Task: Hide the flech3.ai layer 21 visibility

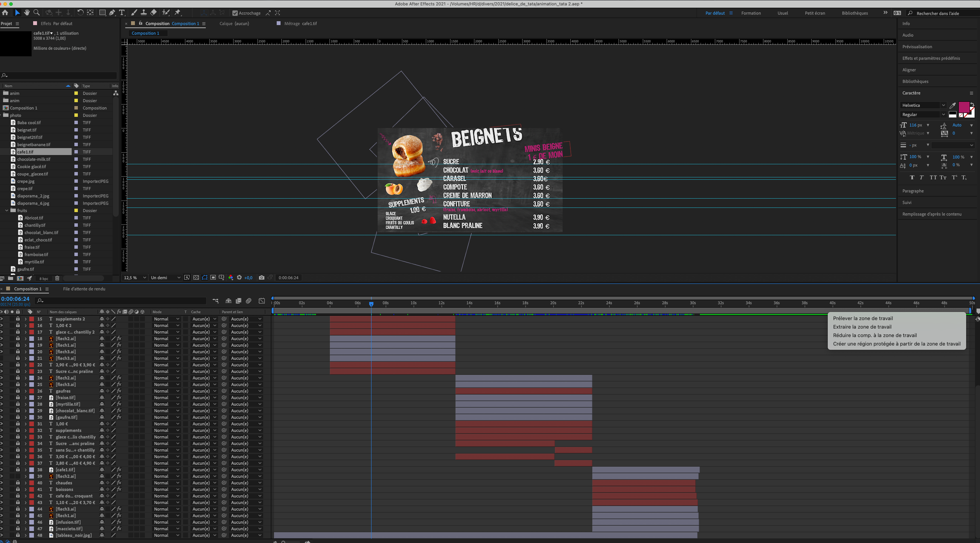Action: 1,358
